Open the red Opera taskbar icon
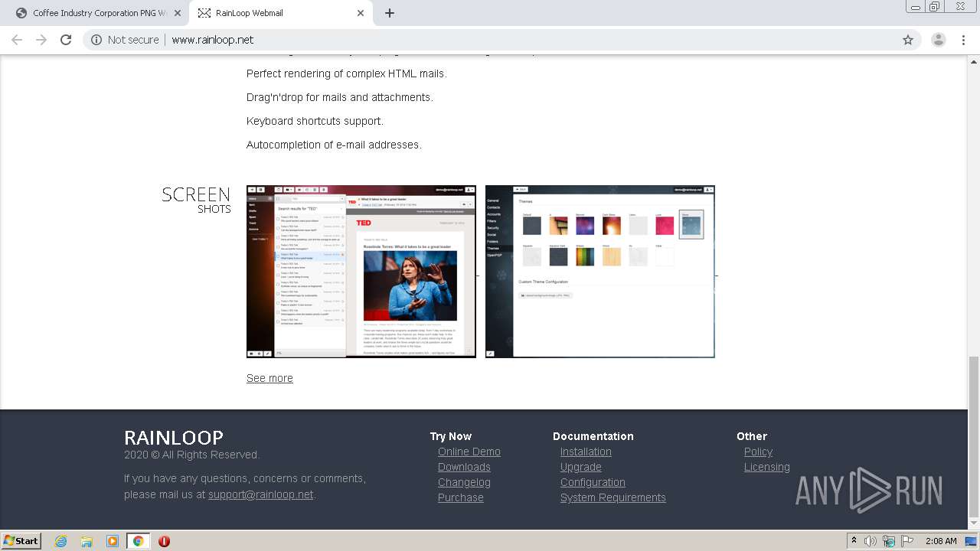Viewport: 980px width, 551px height. (x=164, y=541)
